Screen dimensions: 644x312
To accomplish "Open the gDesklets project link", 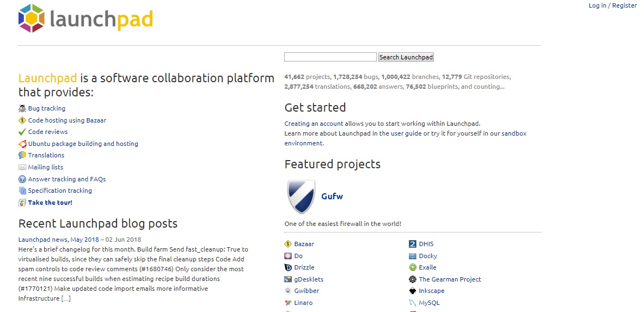I will point(309,279).
